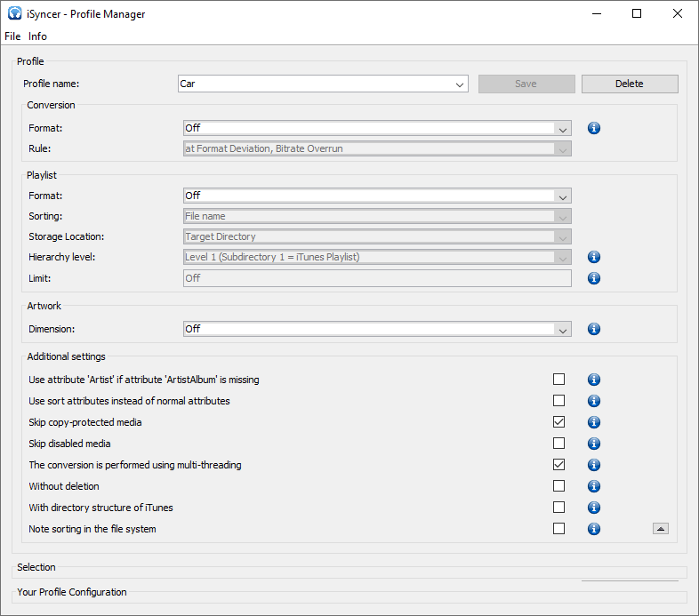Viewport: 699px width, 616px height.
Task: Uncheck Skip copy-protected media checkbox
Action: coord(558,422)
